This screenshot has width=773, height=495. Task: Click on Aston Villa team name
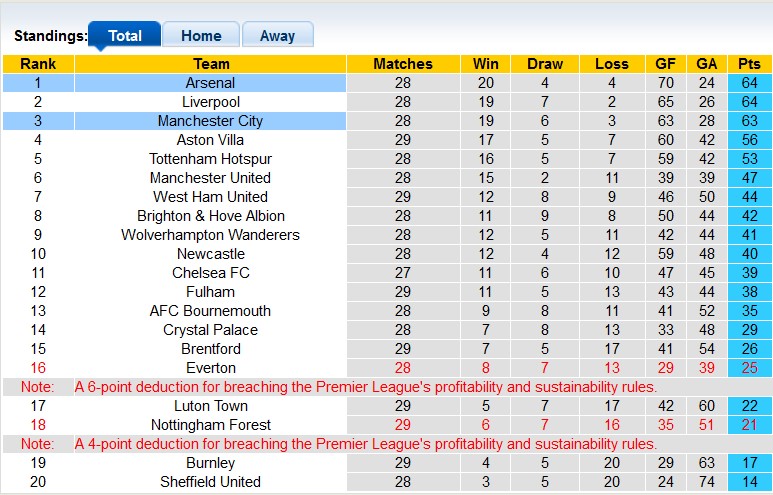point(211,140)
